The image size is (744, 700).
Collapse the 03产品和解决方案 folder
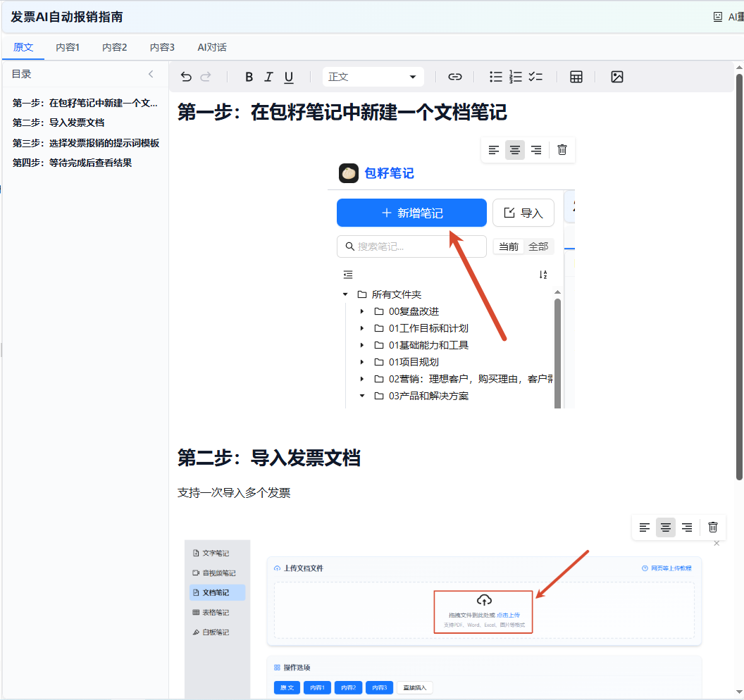pyautogui.click(x=362, y=396)
